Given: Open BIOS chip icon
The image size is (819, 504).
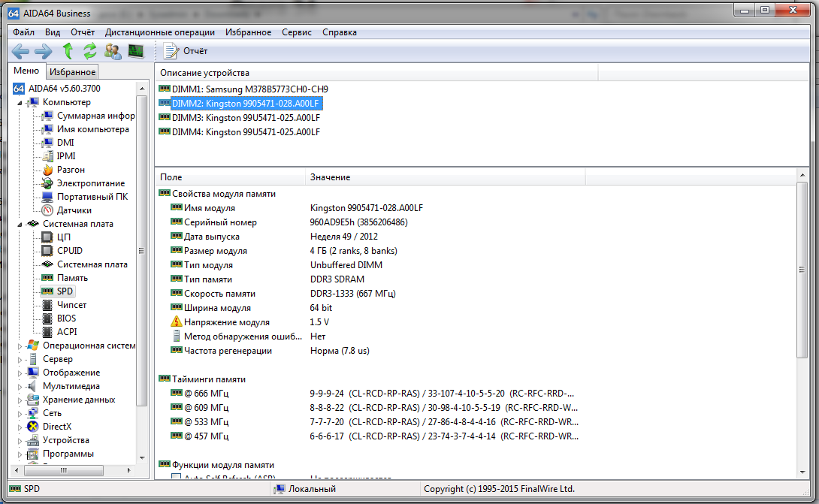Looking at the screenshot, I should click(47, 318).
